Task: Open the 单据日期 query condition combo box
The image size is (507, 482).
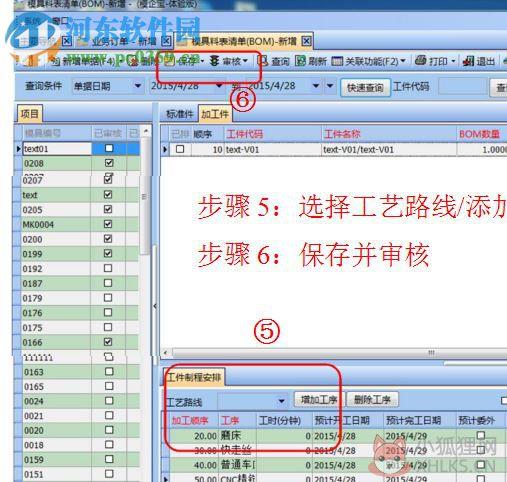Action: [x=138, y=86]
